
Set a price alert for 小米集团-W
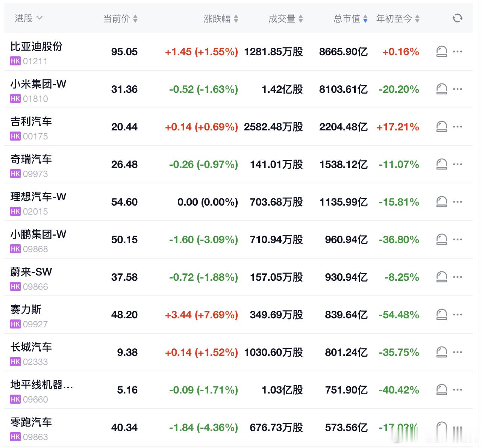coord(442,89)
